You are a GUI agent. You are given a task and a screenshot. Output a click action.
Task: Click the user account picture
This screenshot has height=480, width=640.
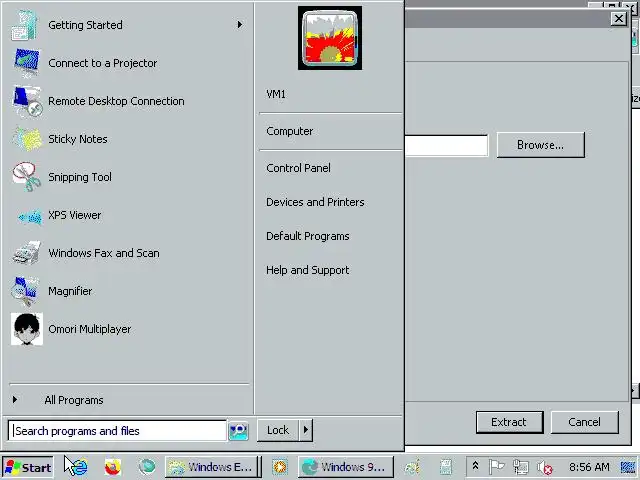330,38
